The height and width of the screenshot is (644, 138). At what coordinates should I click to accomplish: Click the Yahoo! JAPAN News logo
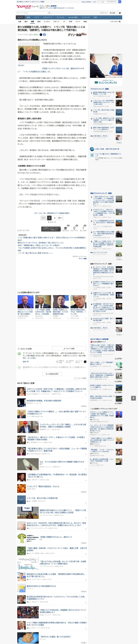[x=27, y=7]
